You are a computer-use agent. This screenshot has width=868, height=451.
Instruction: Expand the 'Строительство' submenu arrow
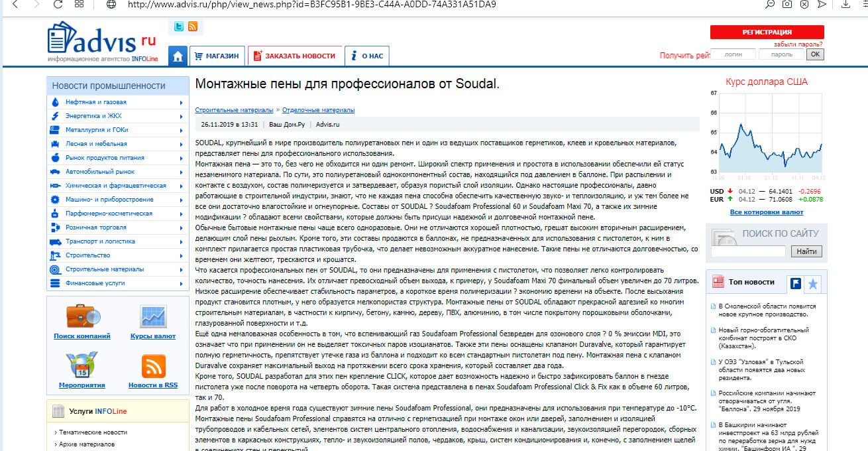click(181, 255)
